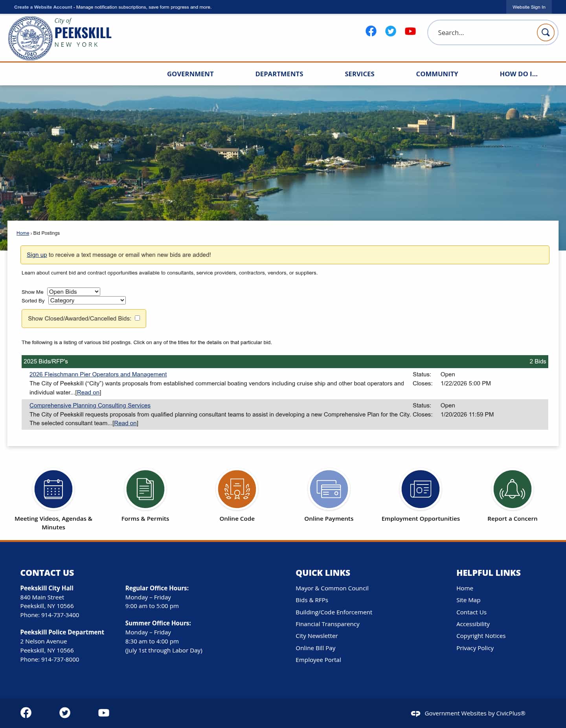The width and height of the screenshot is (566, 728).
Task: Open the Online Code icon
Action: [x=237, y=489]
